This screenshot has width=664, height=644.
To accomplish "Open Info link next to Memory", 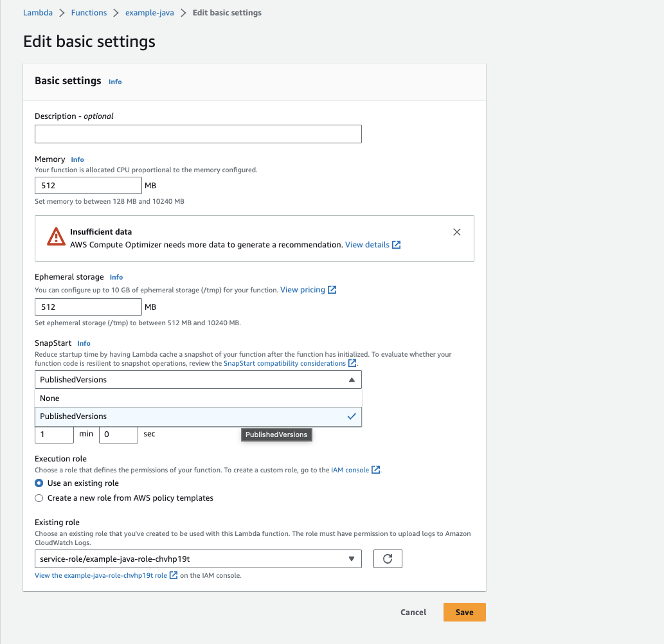I will point(77,159).
